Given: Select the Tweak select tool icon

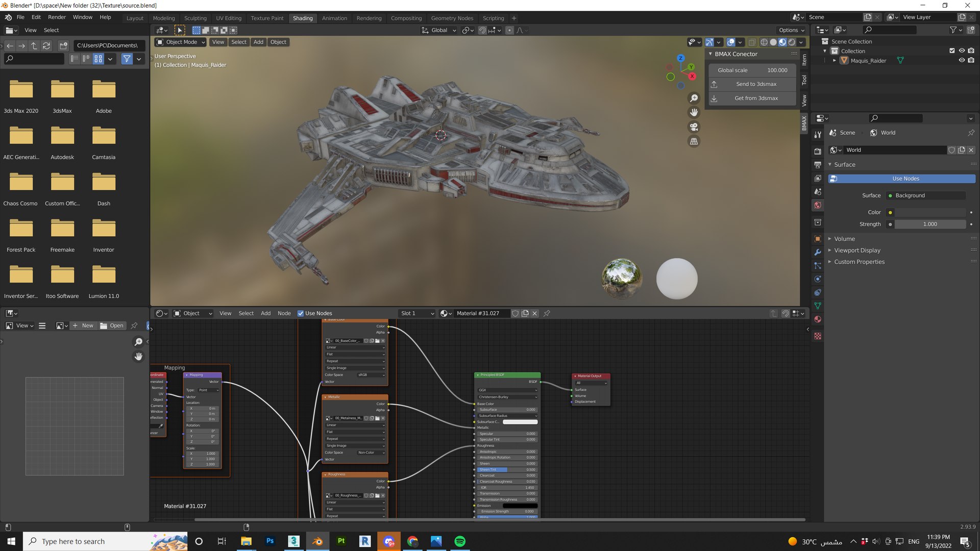Looking at the screenshot, I should pos(180,30).
